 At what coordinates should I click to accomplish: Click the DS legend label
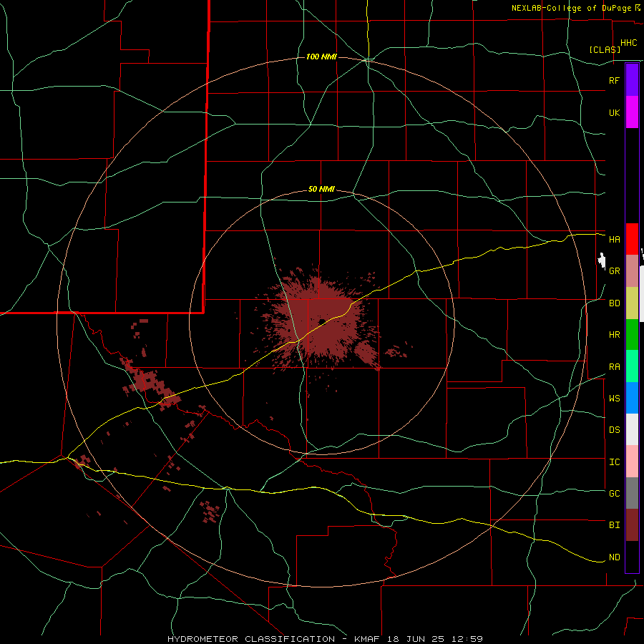click(614, 429)
